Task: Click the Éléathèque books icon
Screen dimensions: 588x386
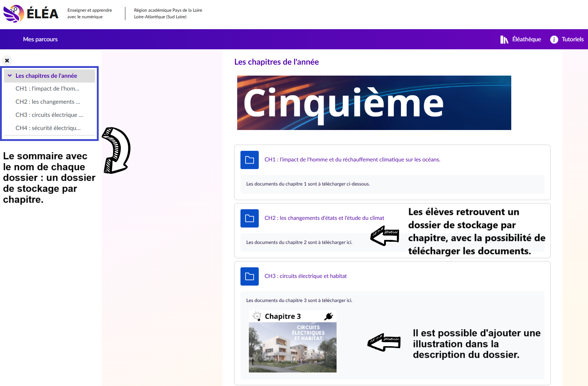Action: tap(504, 39)
